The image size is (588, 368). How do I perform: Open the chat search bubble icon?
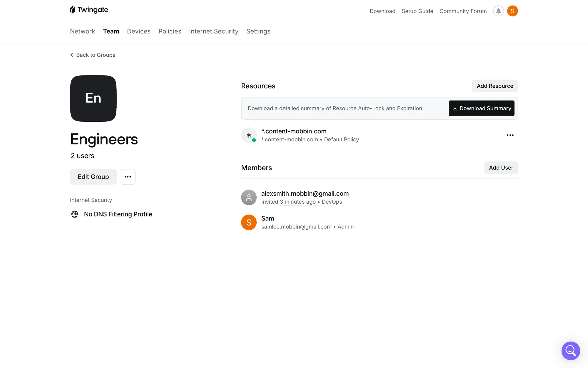(571, 351)
